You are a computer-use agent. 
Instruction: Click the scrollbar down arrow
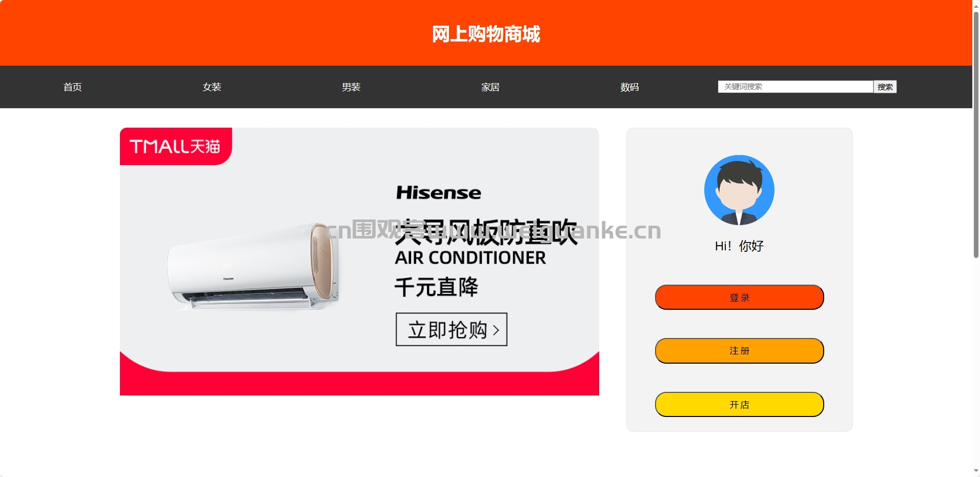pyautogui.click(x=976, y=471)
